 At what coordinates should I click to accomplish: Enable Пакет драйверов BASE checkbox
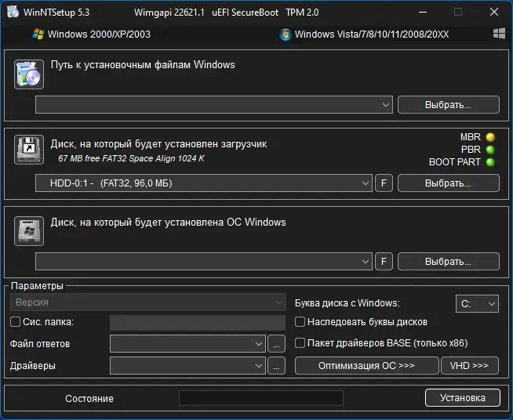coord(300,343)
